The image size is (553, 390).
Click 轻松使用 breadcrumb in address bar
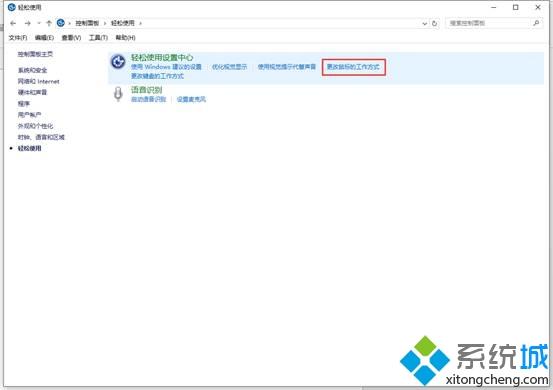[123, 23]
